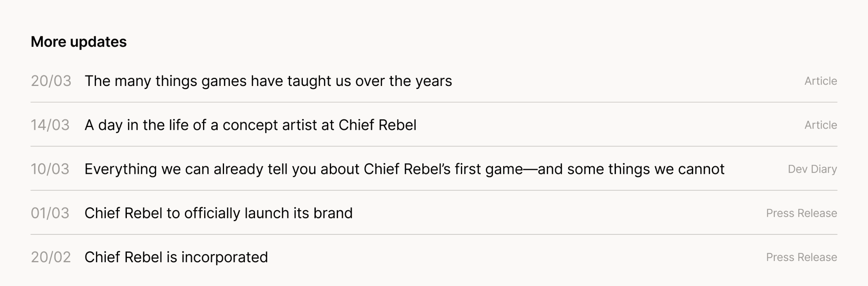Click the 'More updates' heading

[79, 42]
